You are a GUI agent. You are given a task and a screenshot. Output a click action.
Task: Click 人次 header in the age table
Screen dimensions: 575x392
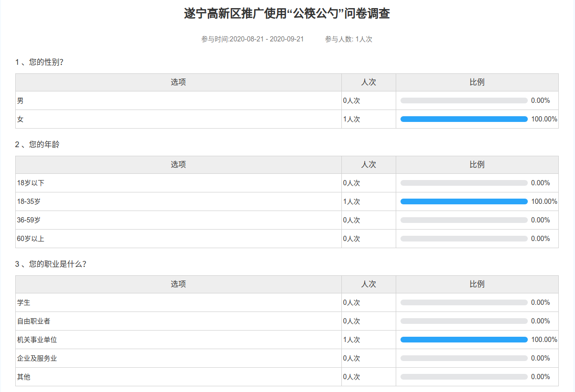[x=369, y=164]
